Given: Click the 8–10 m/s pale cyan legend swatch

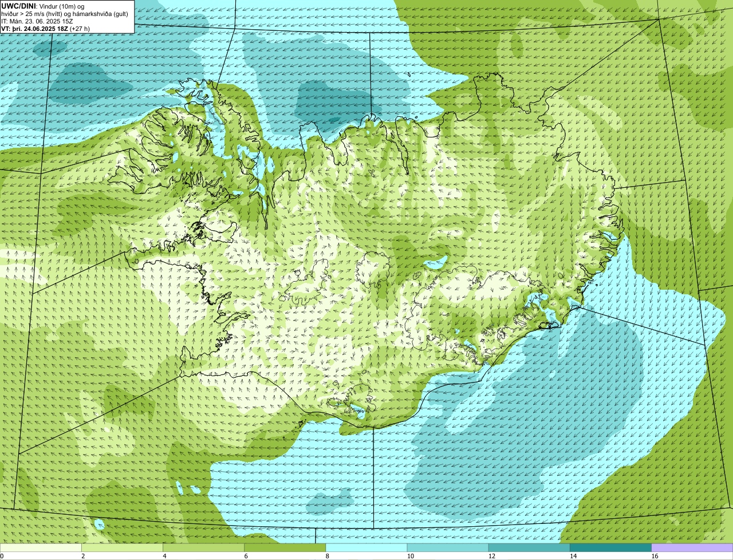Looking at the screenshot, I should click(366, 547).
